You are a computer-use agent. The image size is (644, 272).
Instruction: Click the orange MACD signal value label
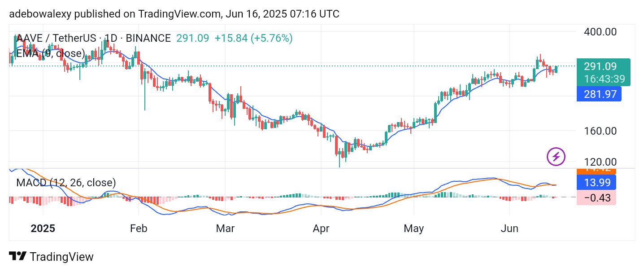pyautogui.click(x=596, y=171)
